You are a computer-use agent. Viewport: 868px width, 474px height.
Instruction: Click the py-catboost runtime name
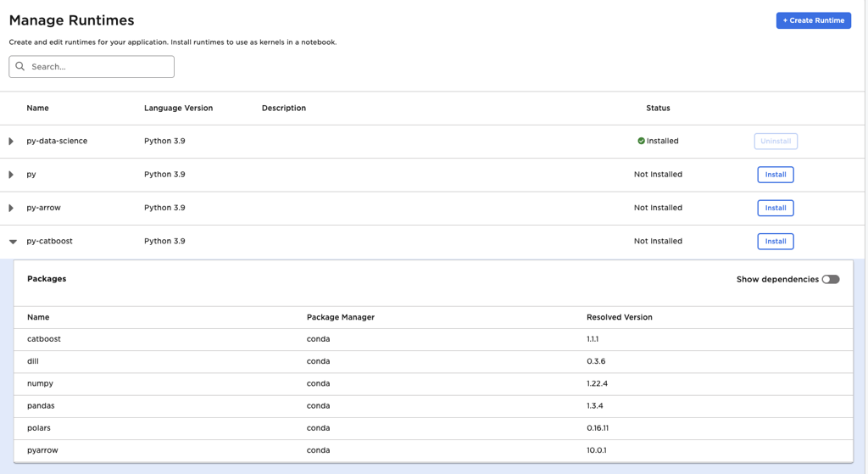tap(49, 241)
